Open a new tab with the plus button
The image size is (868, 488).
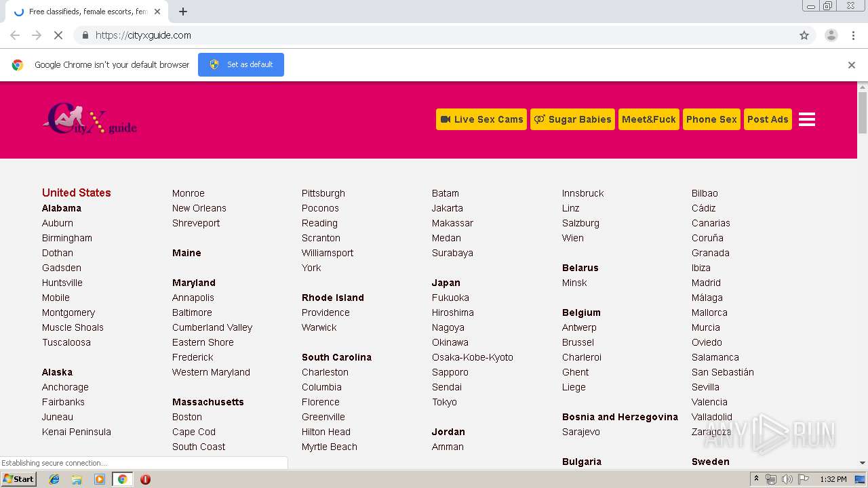coord(182,12)
